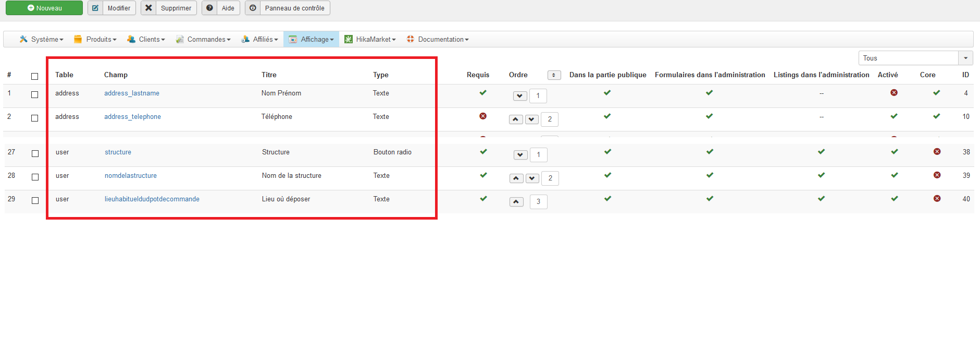Image resolution: width=980 pixels, height=350 pixels.
Task: Sort by the ID column header
Action: click(965, 75)
